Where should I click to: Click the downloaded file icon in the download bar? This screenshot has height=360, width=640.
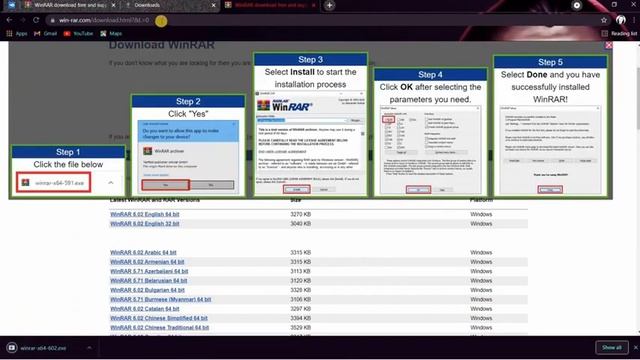point(12,348)
